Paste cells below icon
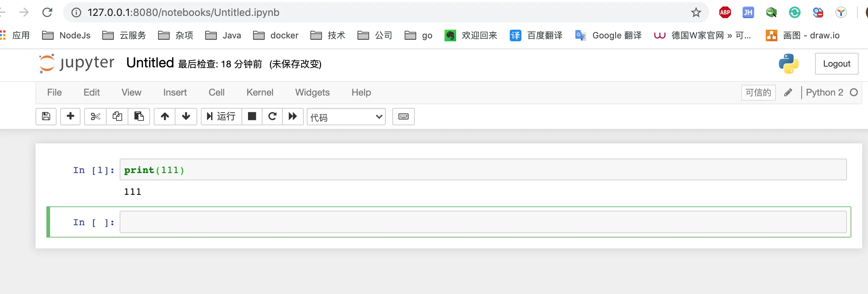 click(x=139, y=117)
